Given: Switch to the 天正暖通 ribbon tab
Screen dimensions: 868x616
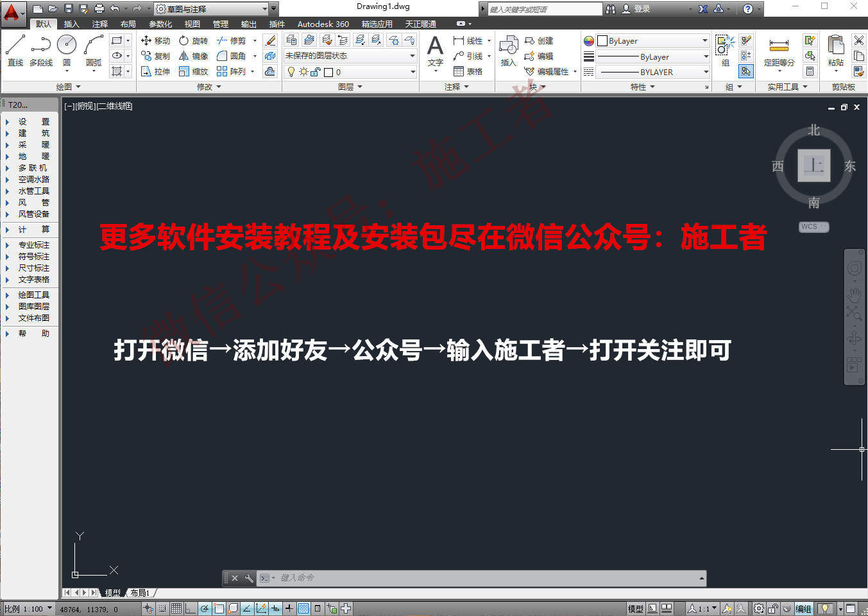Looking at the screenshot, I should [x=420, y=24].
